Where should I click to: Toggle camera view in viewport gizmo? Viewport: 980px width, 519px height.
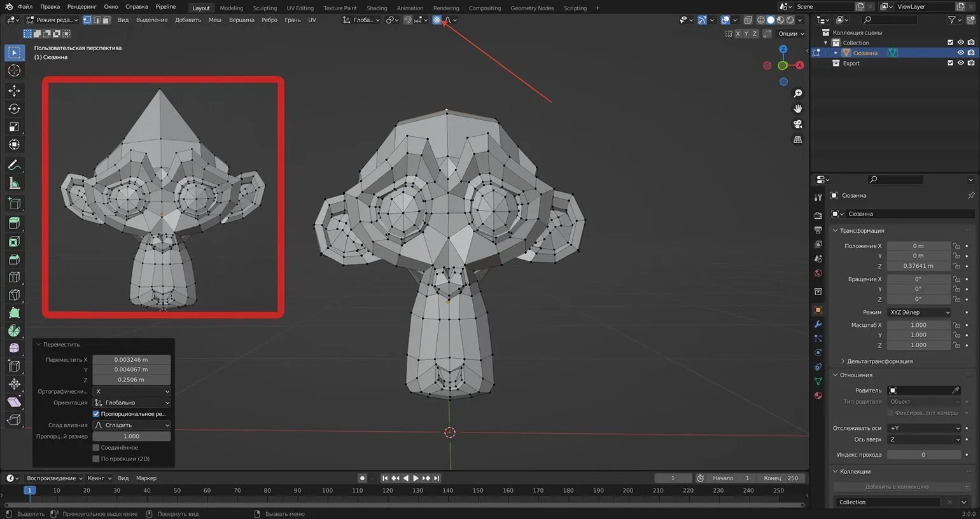[797, 124]
